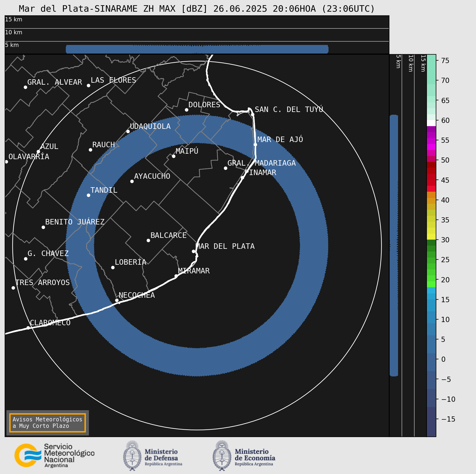Click the blue echo band in top cross-section

[x=197, y=49]
